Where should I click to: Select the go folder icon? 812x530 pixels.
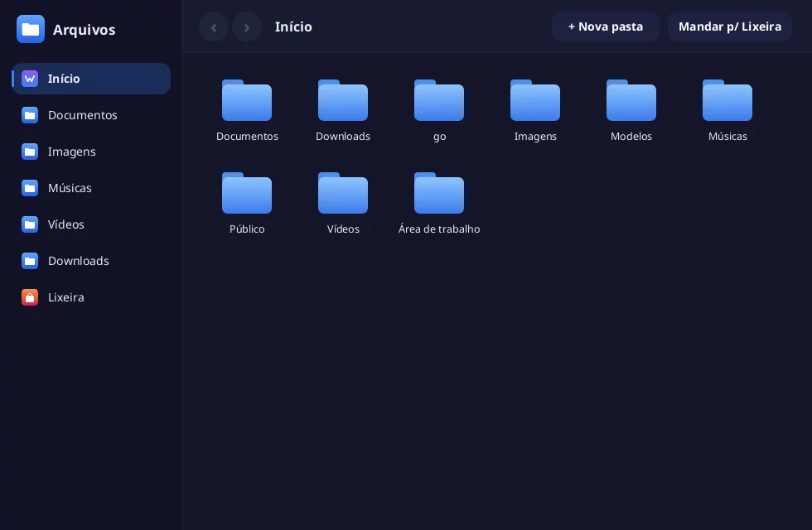click(x=439, y=100)
